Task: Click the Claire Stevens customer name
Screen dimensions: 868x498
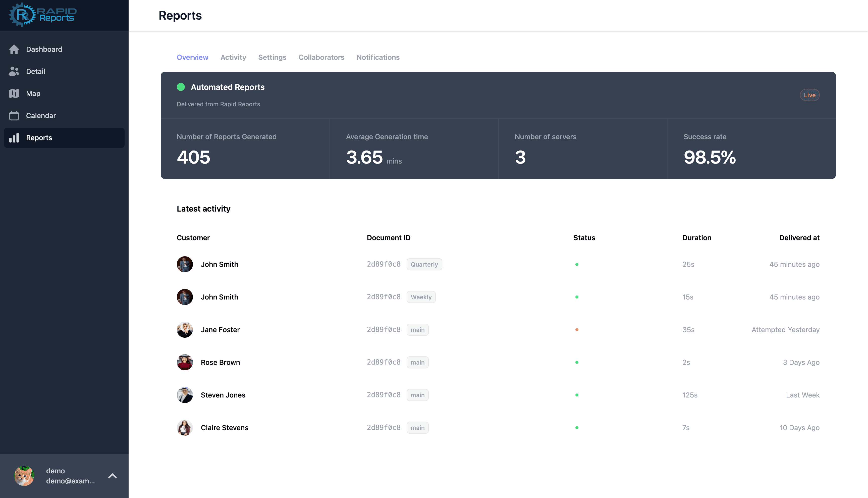Action: point(225,428)
